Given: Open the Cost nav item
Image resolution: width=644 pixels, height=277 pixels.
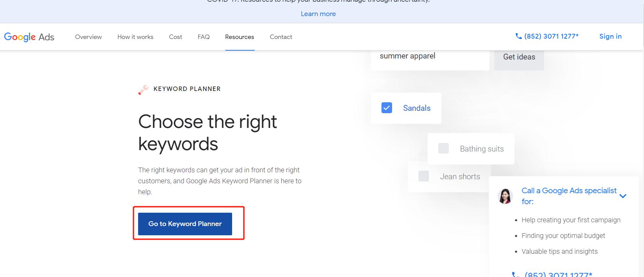Looking at the screenshot, I should [175, 37].
